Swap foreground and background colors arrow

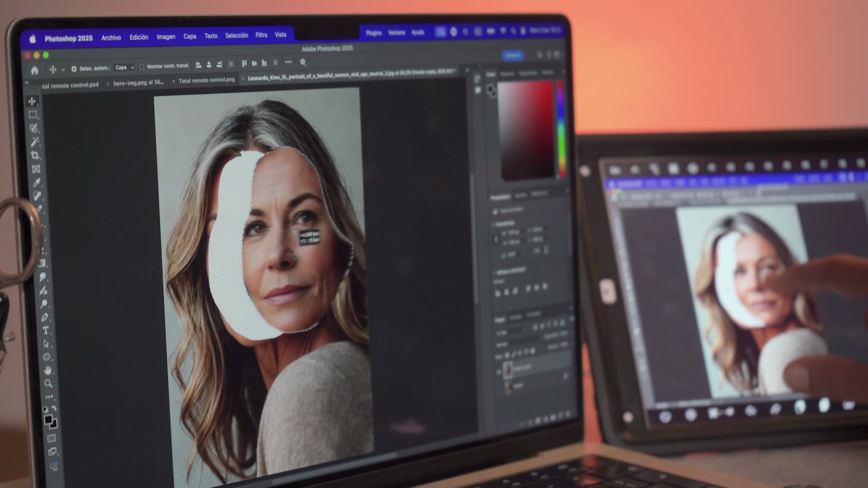click(54, 408)
